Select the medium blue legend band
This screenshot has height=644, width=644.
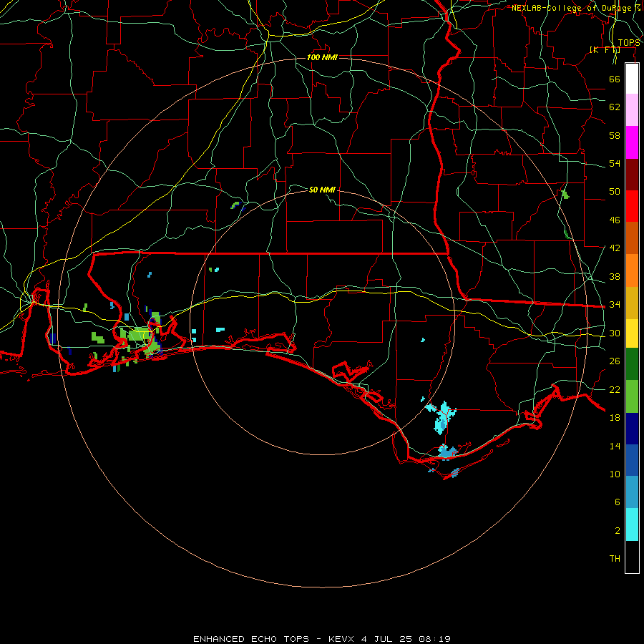[x=632, y=460]
